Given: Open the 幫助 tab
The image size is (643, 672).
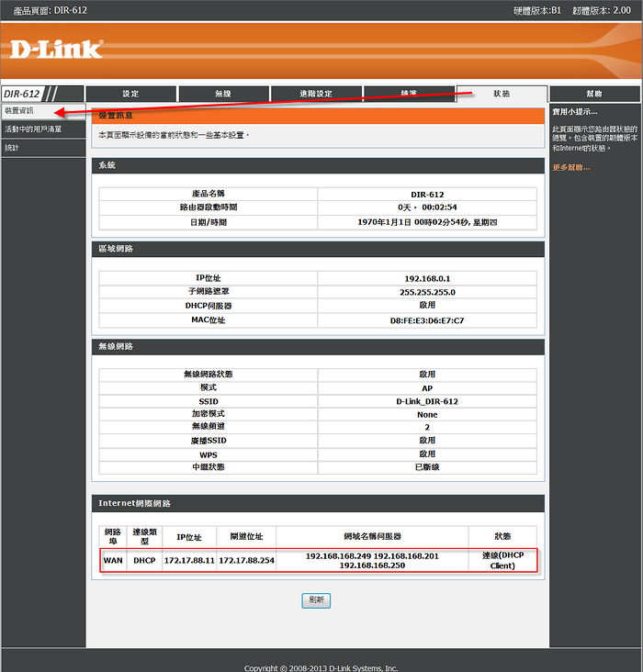Looking at the screenshot, I should click(x=594, y=94).
